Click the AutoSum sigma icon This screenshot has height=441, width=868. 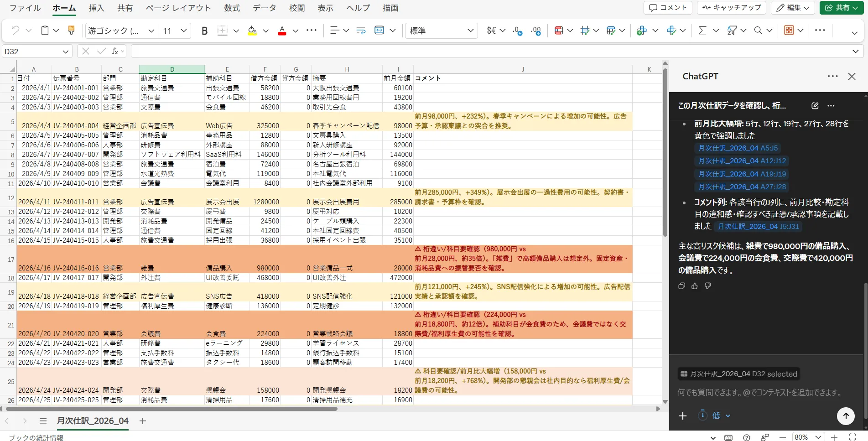(x=702, y=31)
